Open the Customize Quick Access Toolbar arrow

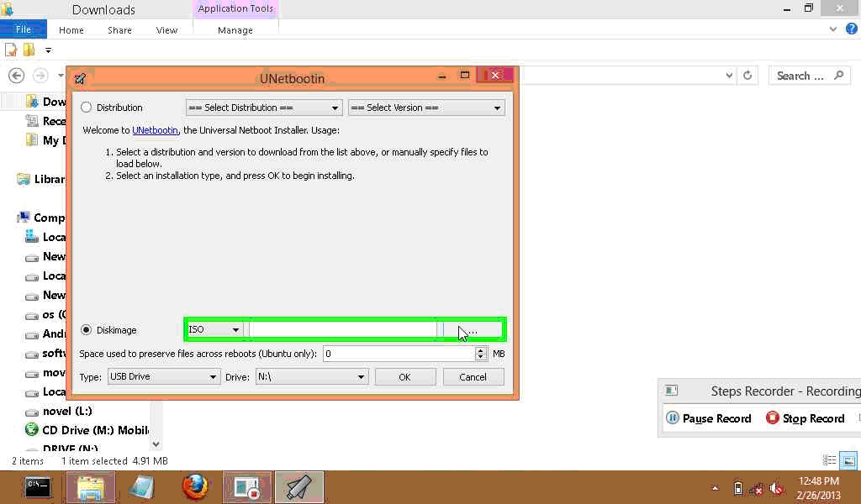click(48, 50)
